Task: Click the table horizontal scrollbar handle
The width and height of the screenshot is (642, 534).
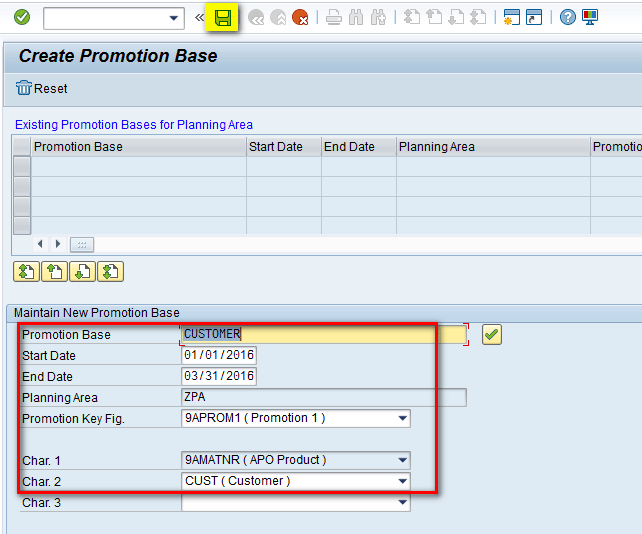Action: pos(82,244)
